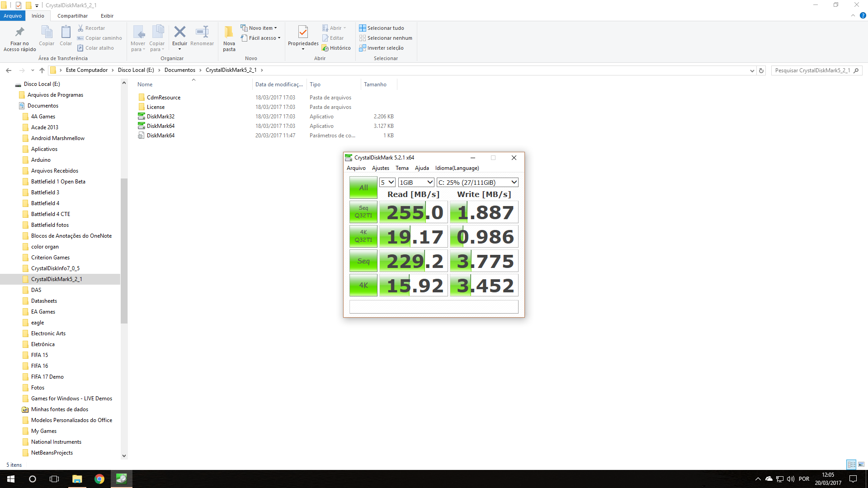The width and height of the screenshot is (868, 488).
Task: Open the Explorer help icon
Action: tap(863, 15)
